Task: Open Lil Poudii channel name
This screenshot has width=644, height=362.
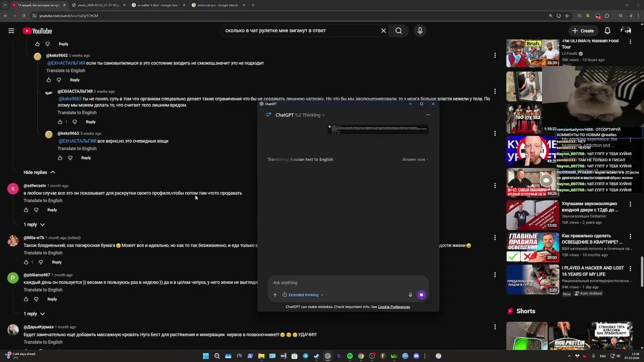Action: (x=569, y=53)
